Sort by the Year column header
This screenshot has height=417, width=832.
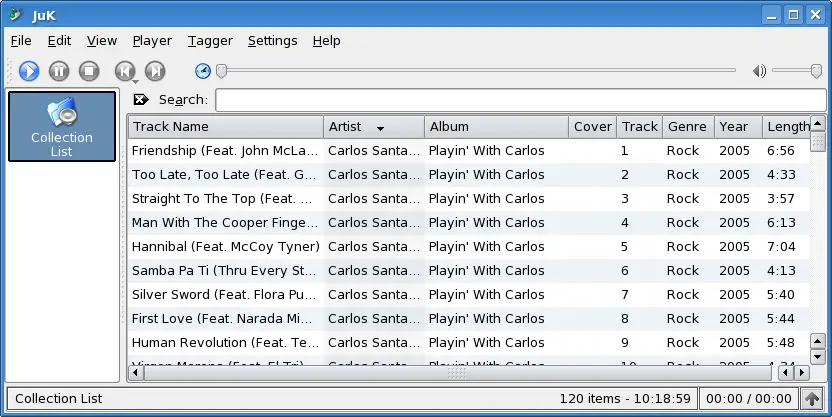coord(736,127)
